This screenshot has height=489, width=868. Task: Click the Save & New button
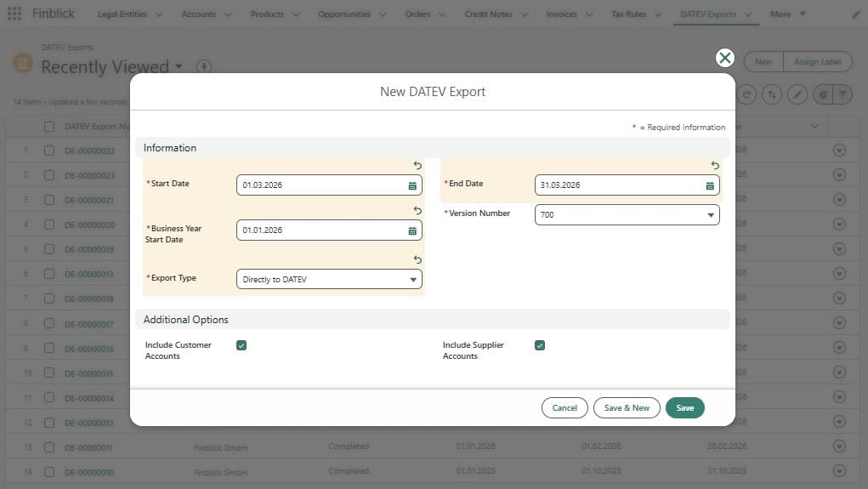tap(627, 407)
